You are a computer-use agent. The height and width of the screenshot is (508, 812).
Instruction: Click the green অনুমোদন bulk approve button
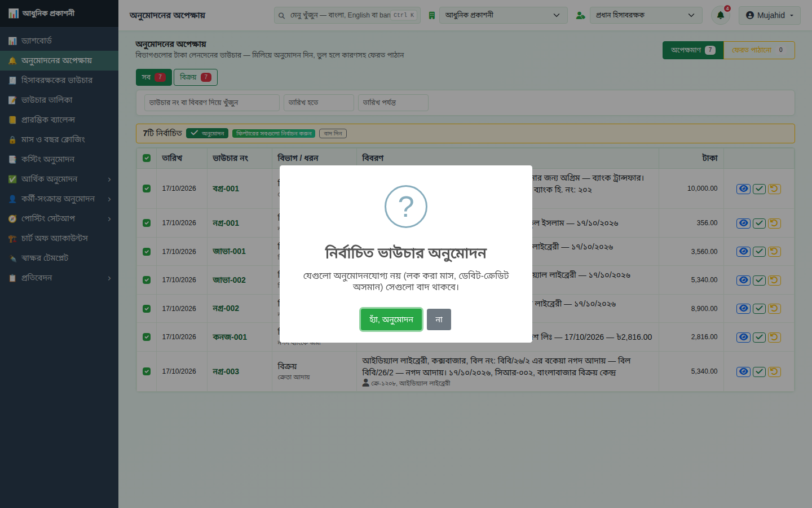point(208,133)
